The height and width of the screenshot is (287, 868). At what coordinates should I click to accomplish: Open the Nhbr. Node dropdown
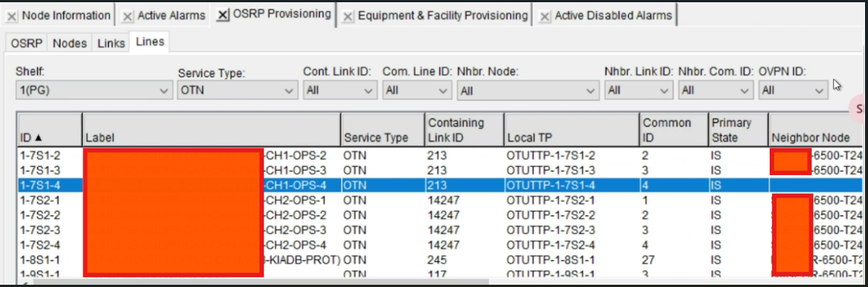[528, 90]
